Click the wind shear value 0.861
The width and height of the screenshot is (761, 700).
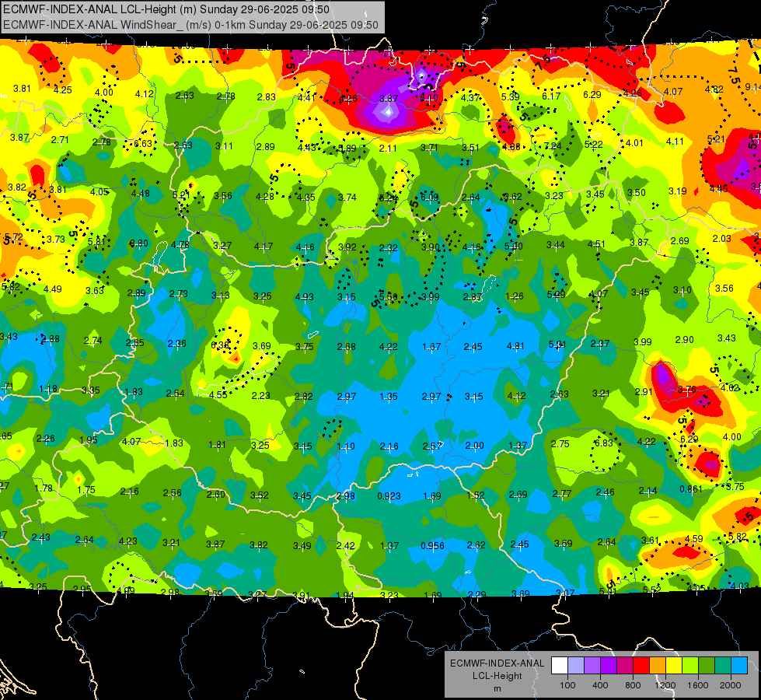(x=690, y=488)
